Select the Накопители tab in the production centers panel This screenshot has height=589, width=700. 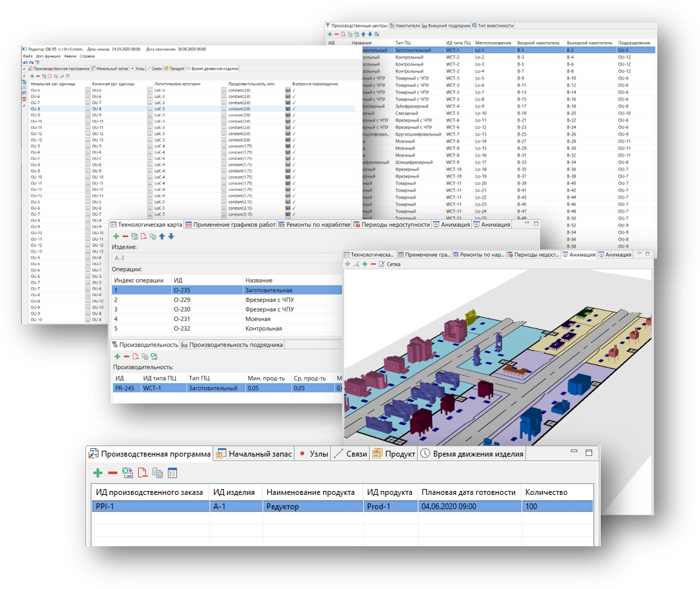tap(405, 26)
